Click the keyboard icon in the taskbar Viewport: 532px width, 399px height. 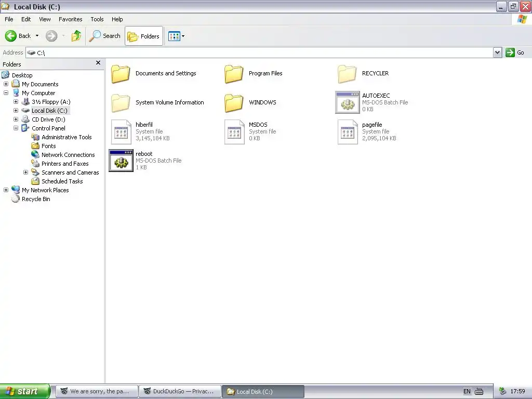point(479,391)
